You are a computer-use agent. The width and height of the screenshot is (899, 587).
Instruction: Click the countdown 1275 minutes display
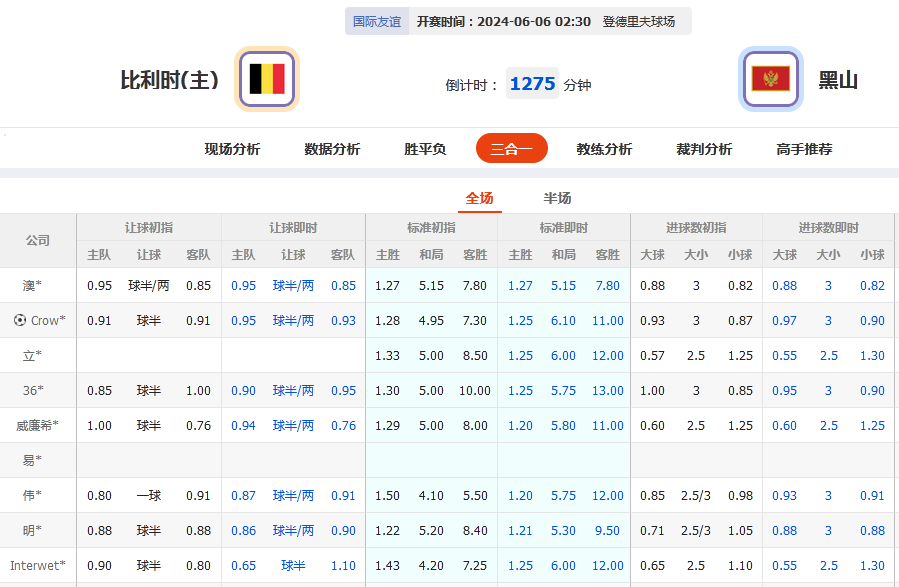point(532,84)
